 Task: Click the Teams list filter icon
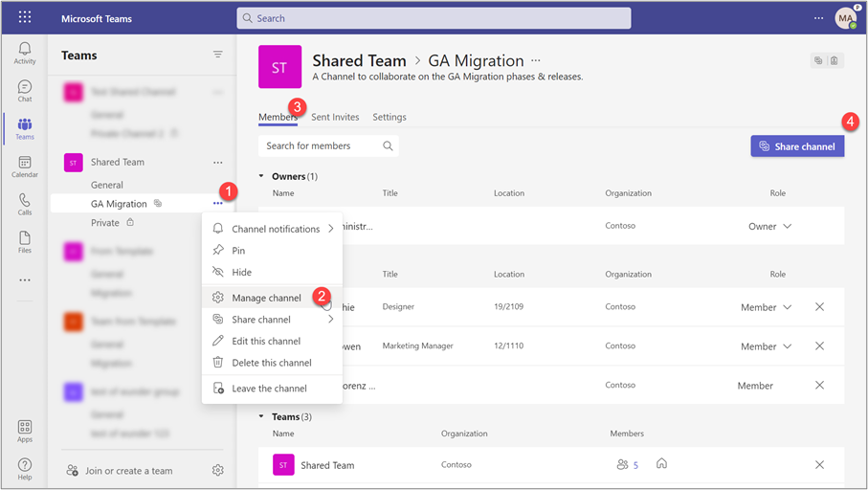(218, 56)
